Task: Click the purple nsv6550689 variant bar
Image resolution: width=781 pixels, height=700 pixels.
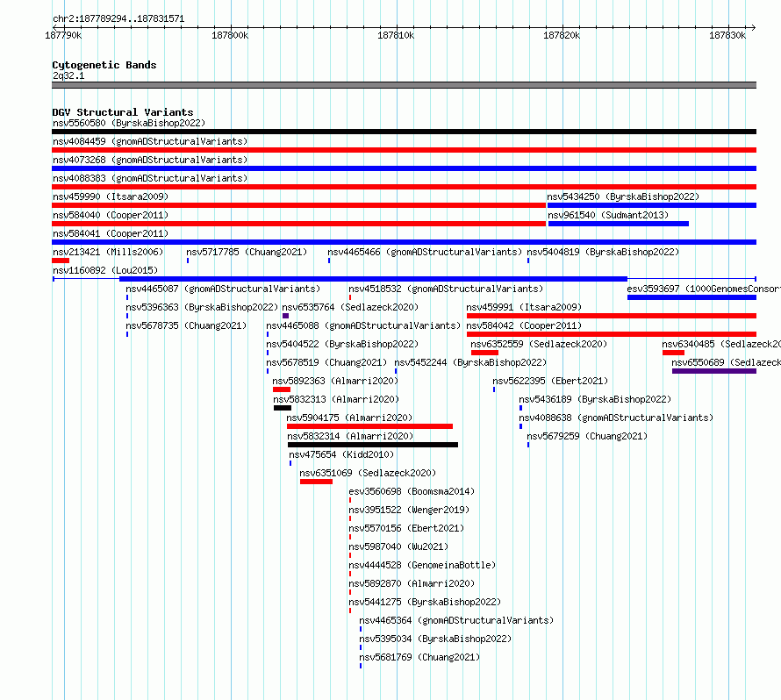Action: (714, 371)
